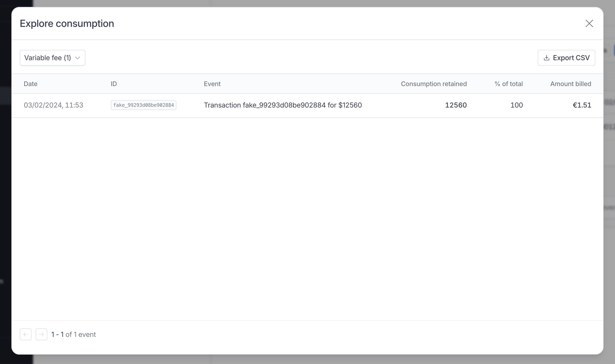Open the Variable fee (1) dropdown
This screenshot has width=615, height=364.
click(x=48, y=58)
